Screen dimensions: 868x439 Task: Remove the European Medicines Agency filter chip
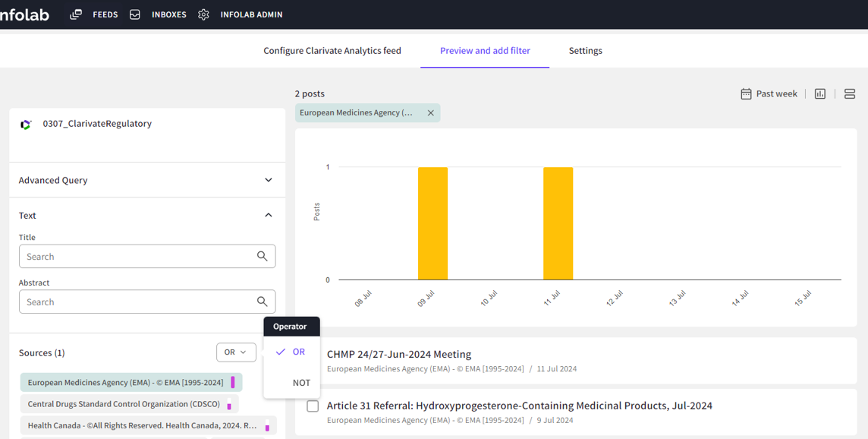click(x=431, y=113)
